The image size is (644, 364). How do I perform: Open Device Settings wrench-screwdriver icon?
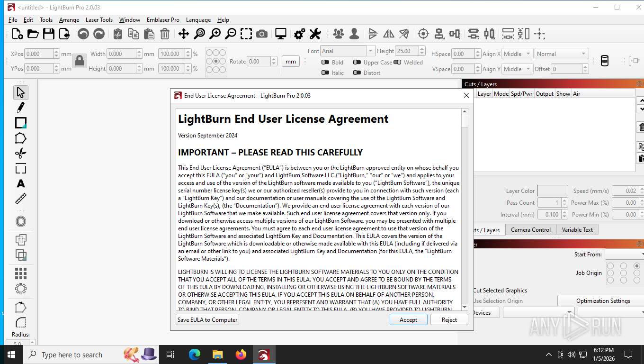pos(315,34)
